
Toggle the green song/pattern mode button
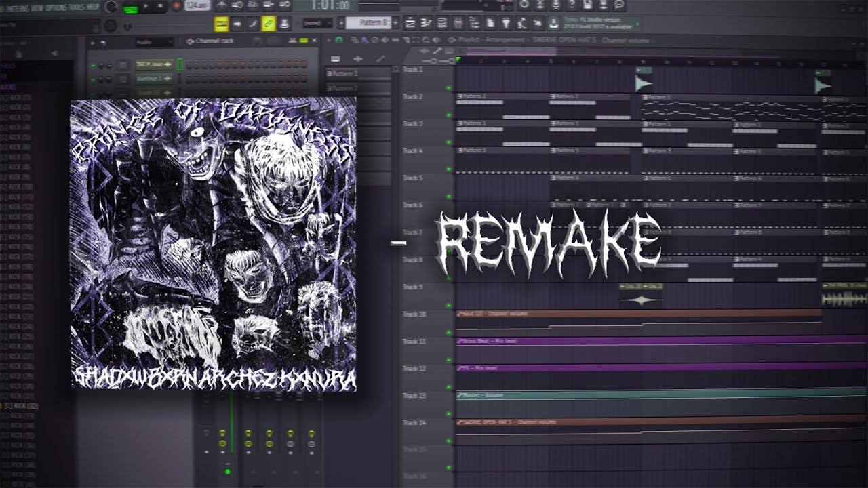(130, 9)
